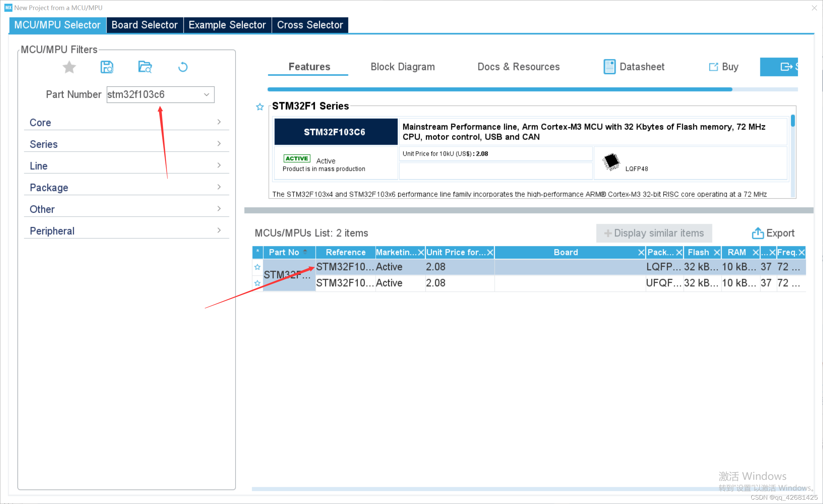
Task: Click the horizontal splitter bar above MCU list
Action: tap(529, 210)
